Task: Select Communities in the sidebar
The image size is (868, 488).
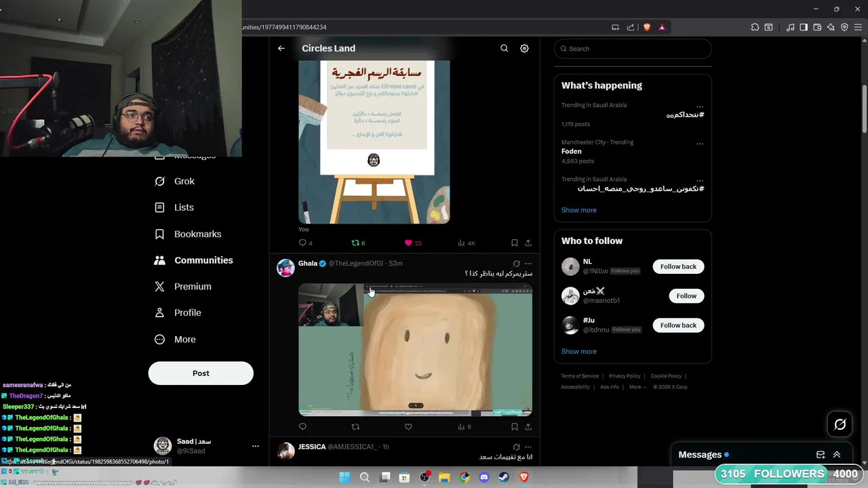Action: (x=193, y=260)
